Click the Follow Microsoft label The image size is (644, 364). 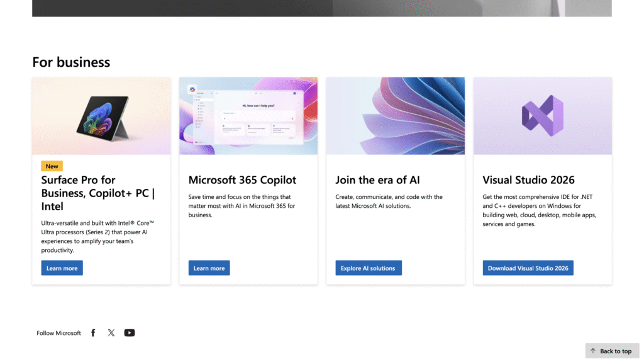pyautogui.click(x=58, y=333)
